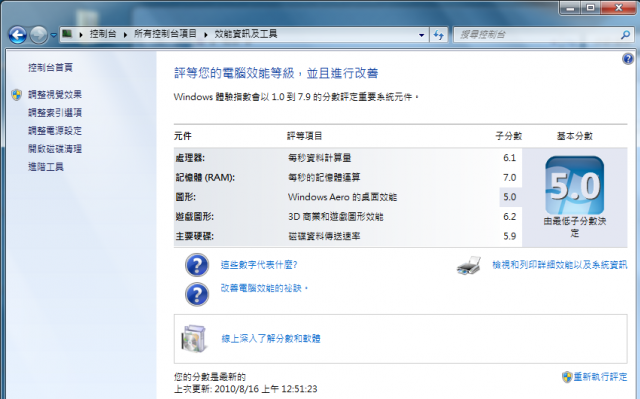Open 調整視覺效果 link
The height and width of the screenshot is (399, 640).
(55, 95)
